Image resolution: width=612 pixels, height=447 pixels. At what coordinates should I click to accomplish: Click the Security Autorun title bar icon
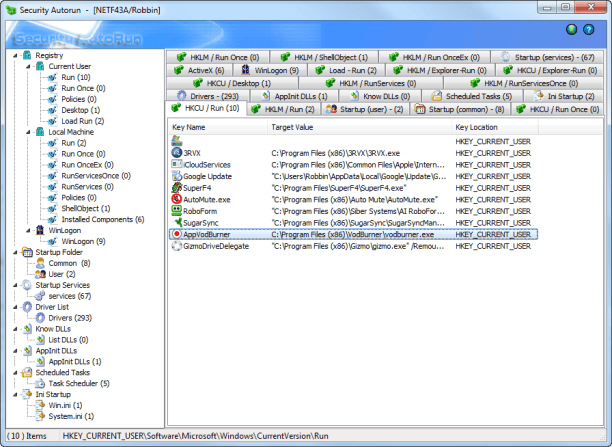pyautogui.click(x=11, y=10)
